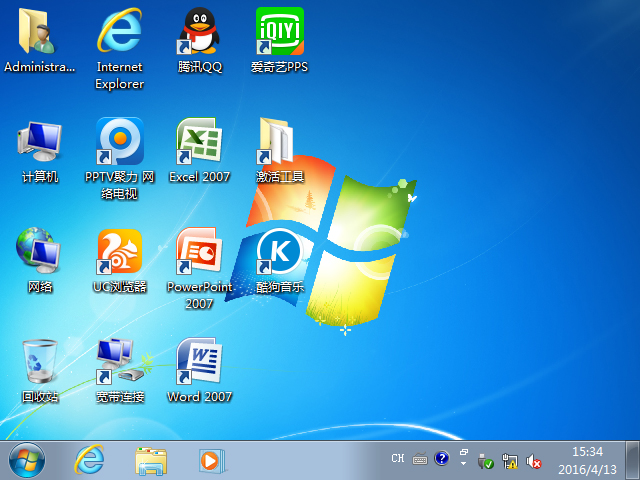640x480 pixels.
Task: Restore the language bar button
Action: [x=464, y=452]
